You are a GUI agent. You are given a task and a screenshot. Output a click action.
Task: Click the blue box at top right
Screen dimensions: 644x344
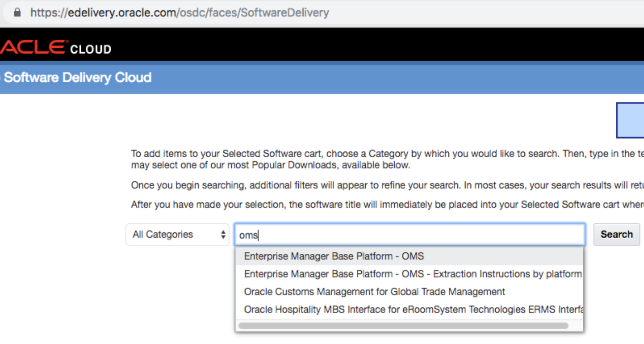point(630,120)
